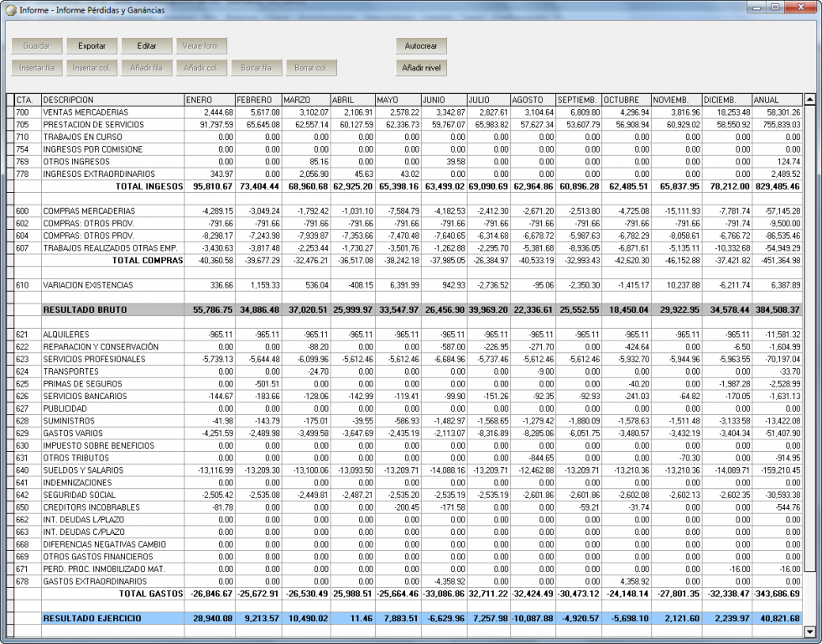
Task: Select the ENERO column header
Action: click(x=209, y=100)
